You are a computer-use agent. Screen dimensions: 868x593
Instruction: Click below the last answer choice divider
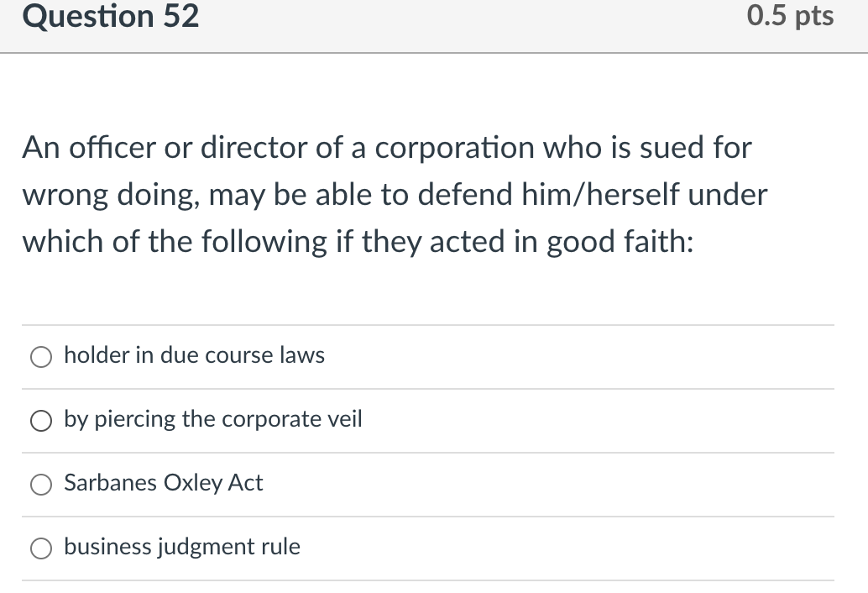[x=428, y=585]
